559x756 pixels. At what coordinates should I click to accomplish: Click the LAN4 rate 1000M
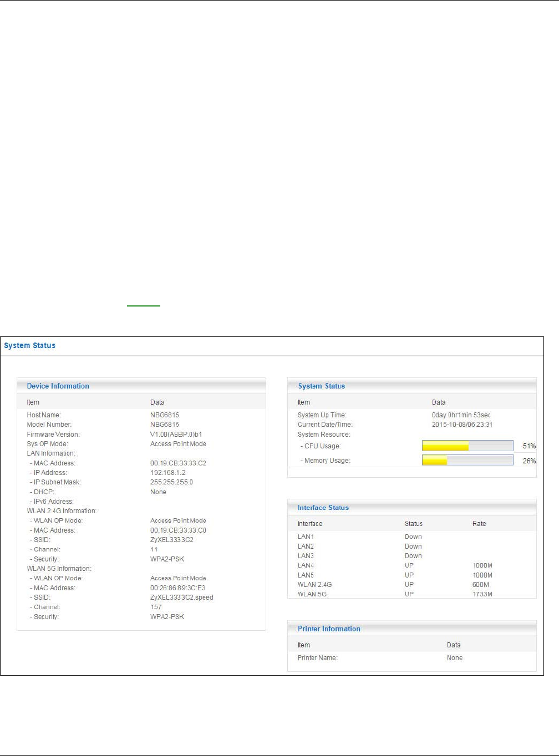pos(482,566)
